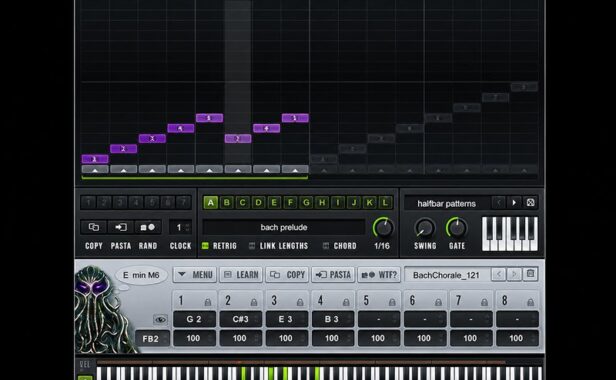Click velocity 100 under chord note 1

pos(194,338)
